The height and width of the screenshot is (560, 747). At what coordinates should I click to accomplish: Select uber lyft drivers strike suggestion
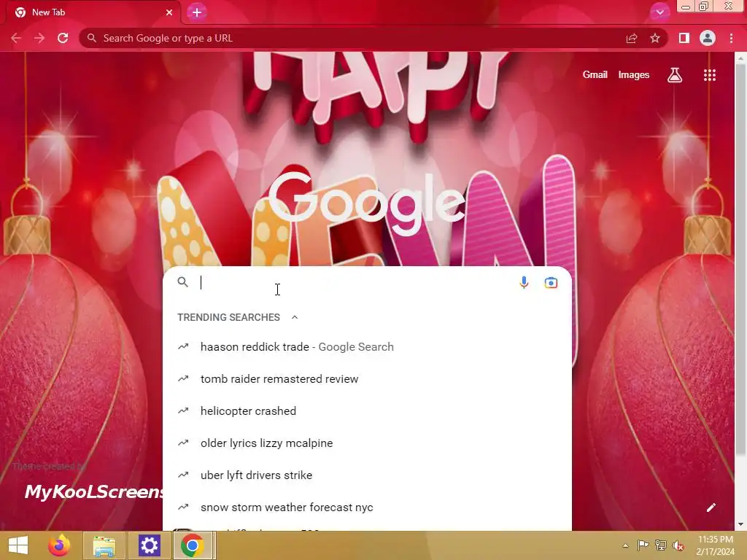(367, 475)
